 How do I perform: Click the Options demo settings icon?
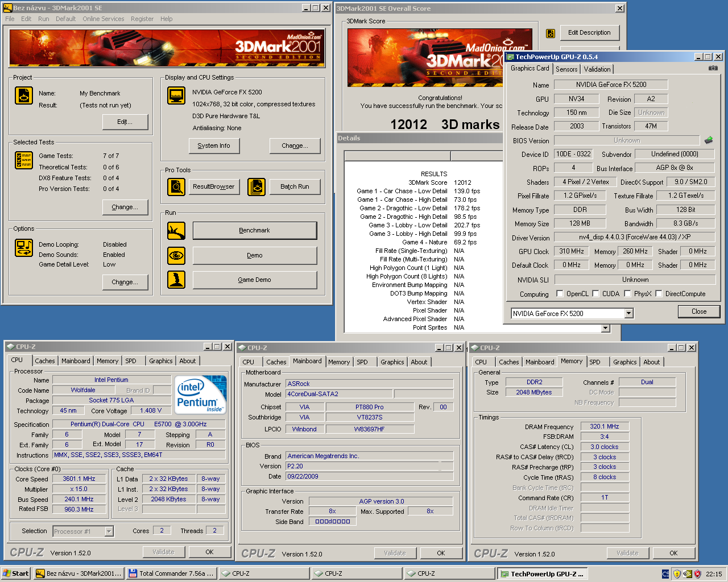coord(24,248)
